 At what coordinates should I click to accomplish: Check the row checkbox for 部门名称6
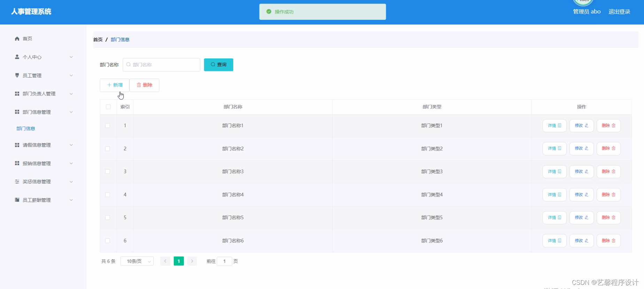pyautogui.click(x=108, y=241)
